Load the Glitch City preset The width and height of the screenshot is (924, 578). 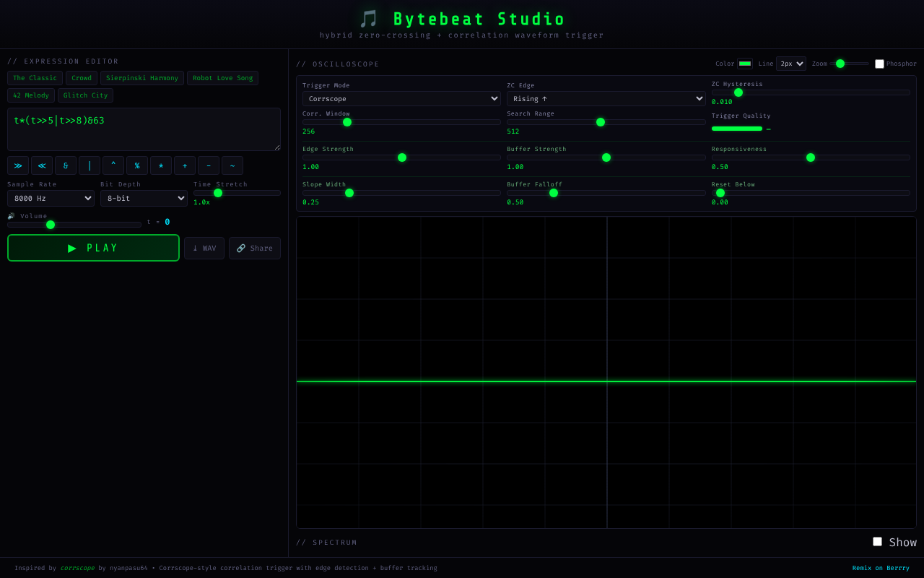click(x=85, y=95)
